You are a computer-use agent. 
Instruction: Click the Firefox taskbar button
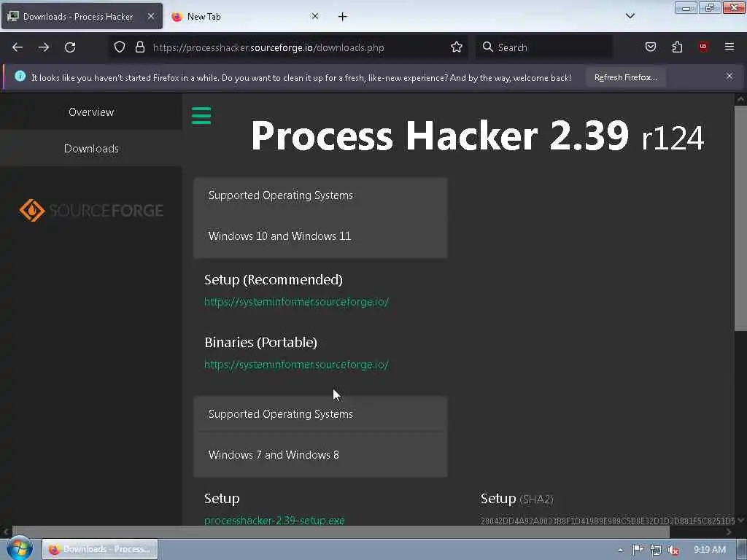pos(99,549)
